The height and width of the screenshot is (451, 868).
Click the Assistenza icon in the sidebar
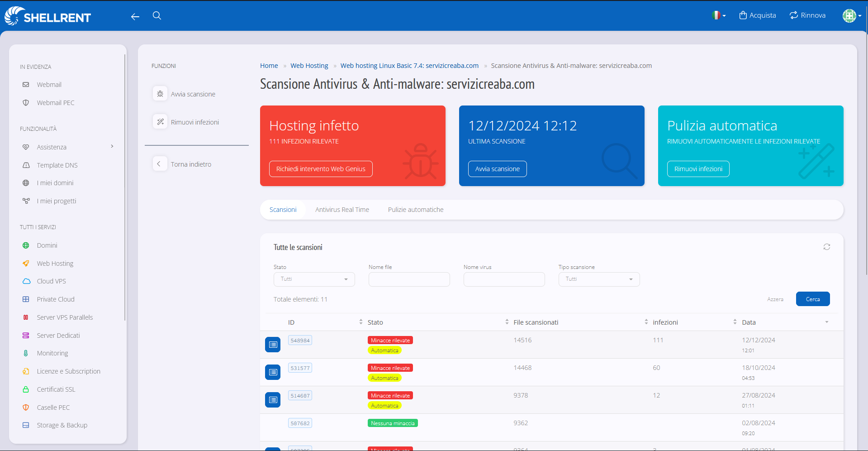click(x=26, y=147)
